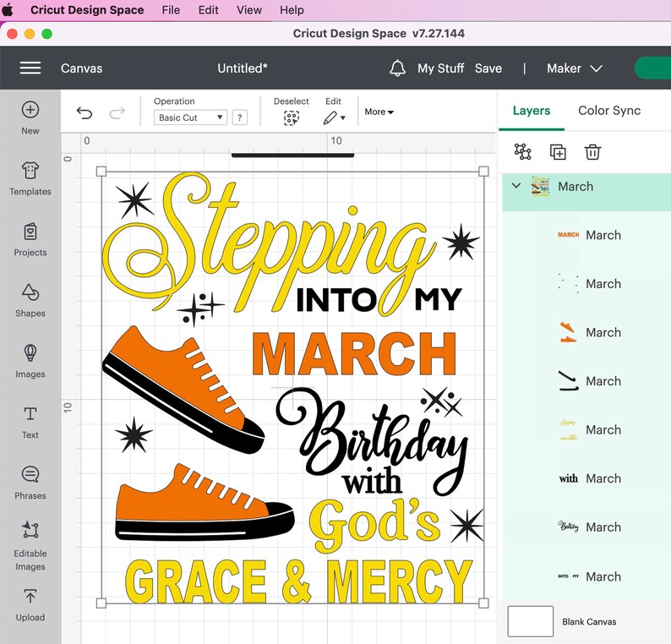Viewport: 671px width, 644px height.
Task: Open Editable Images tool
Action: click(x=30, y=529)
